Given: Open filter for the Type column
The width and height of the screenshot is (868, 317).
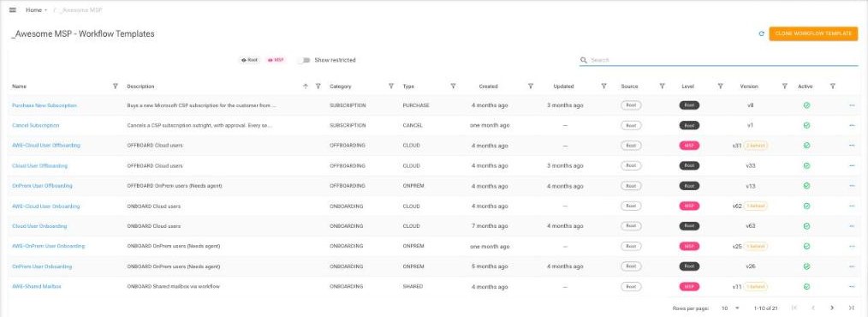Looking at the screenshot, I should [x=453, y=86].
